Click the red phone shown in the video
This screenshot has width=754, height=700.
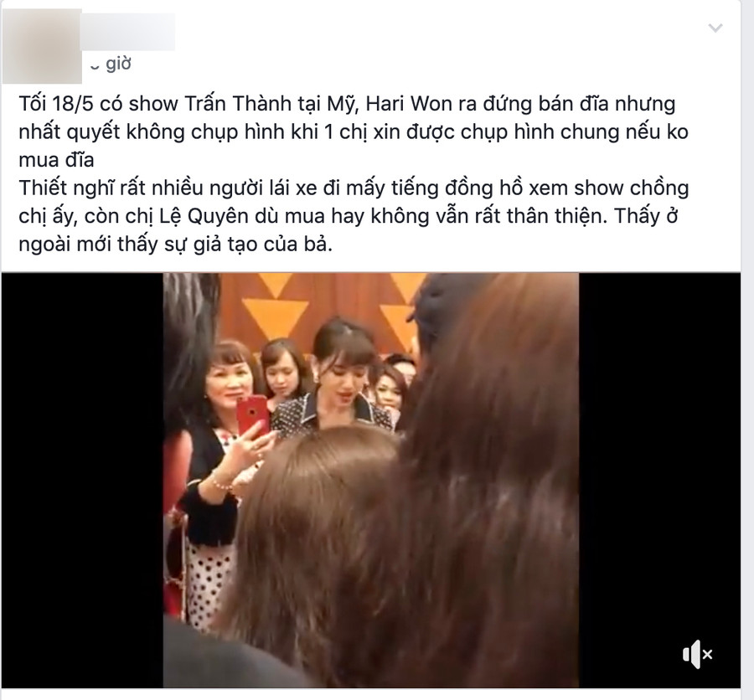click(252, 414)
